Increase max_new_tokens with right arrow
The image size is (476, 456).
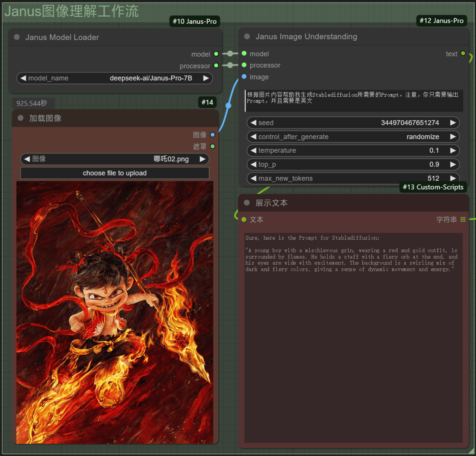click(453, 178)
